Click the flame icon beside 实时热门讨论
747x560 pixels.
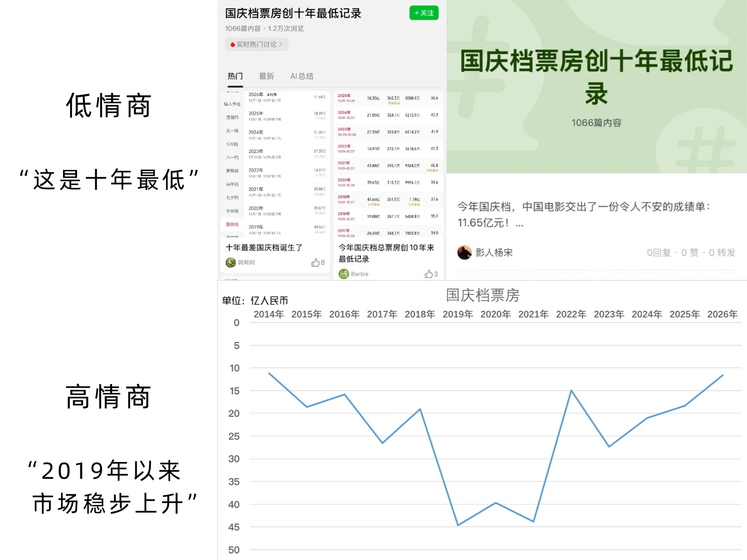coord(233,44)
